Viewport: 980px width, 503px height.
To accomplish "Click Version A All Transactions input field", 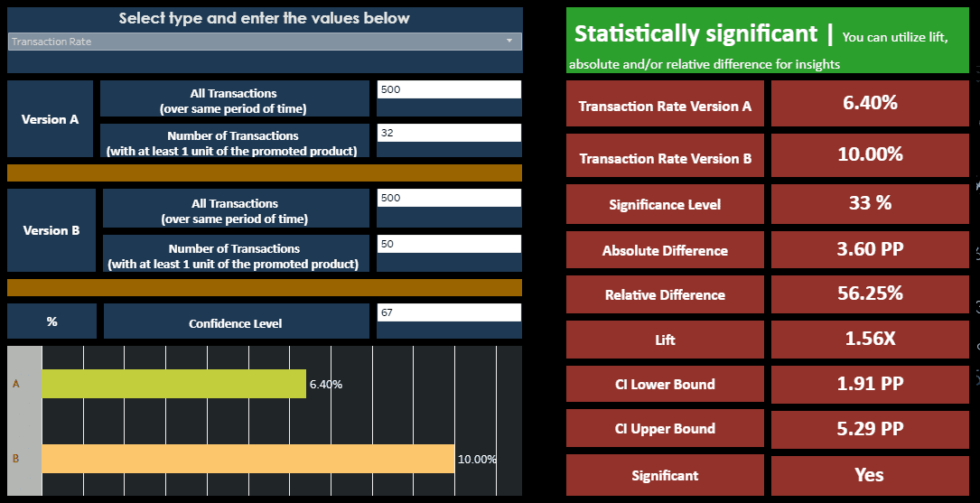I will point(449,89).
